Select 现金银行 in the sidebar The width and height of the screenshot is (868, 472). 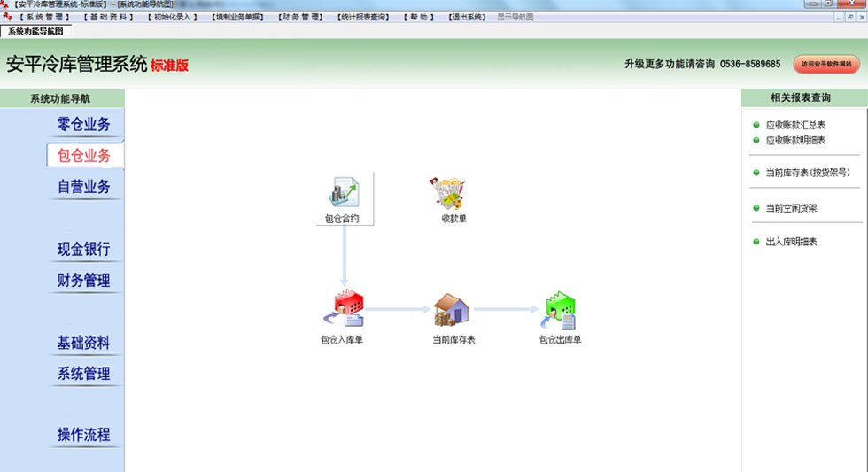click(84, 249)
